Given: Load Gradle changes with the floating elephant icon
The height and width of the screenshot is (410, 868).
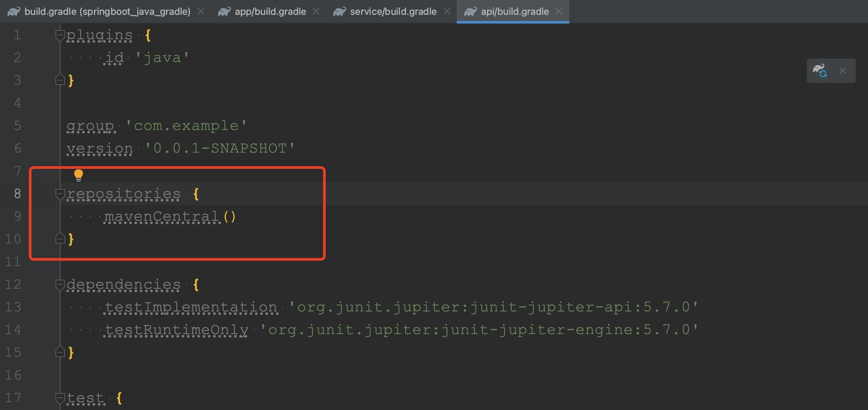Looking at the screenshot, I should click(x=820, y=71).
